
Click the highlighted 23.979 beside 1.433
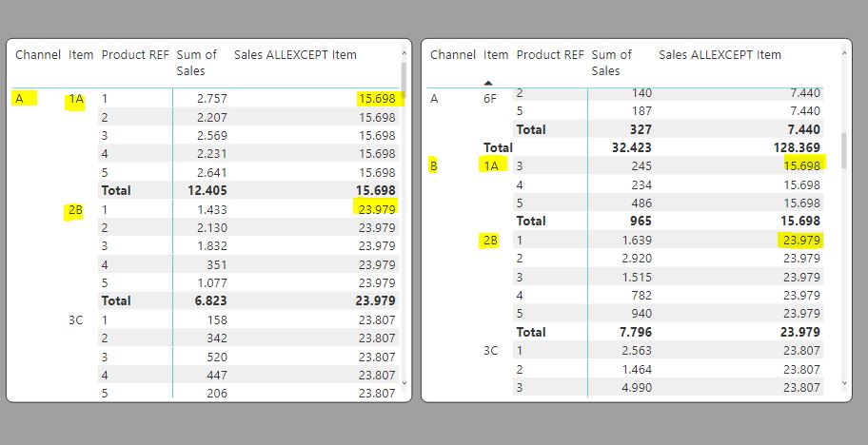pos(376,208)
